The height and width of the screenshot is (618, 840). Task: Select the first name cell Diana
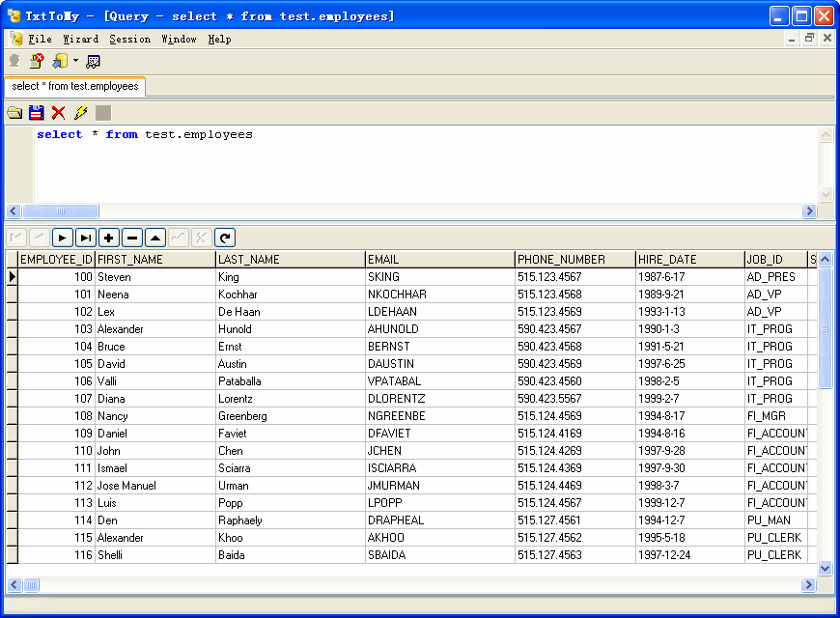tap(155, 399)
